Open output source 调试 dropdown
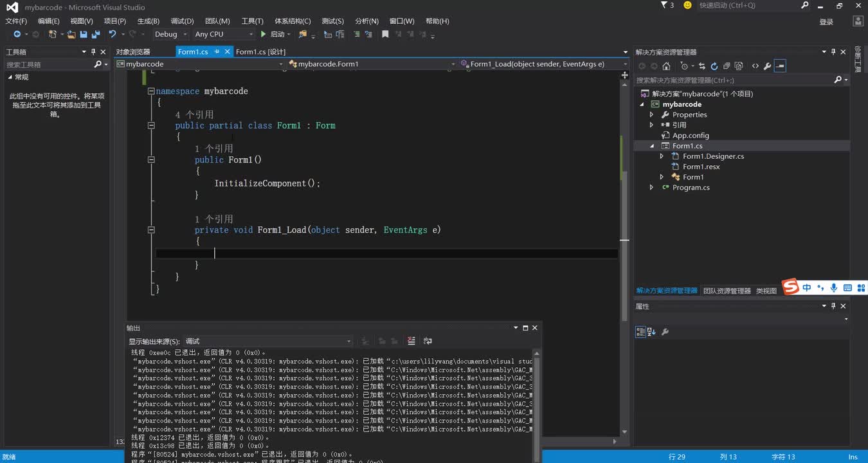The image size is (868, 463). pos(268,341)
